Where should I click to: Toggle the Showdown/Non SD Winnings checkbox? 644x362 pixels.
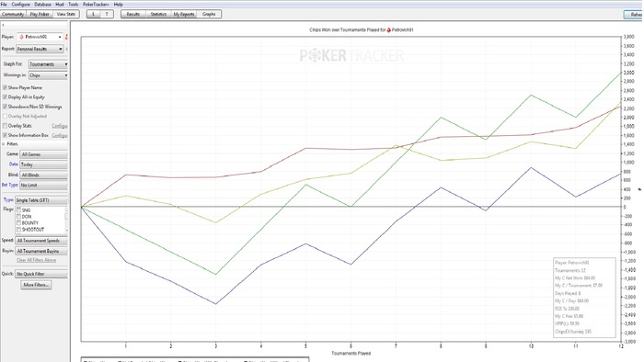(5, 107)
